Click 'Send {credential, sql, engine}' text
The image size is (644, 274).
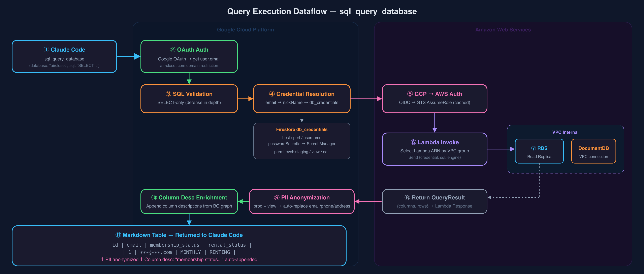434,157
